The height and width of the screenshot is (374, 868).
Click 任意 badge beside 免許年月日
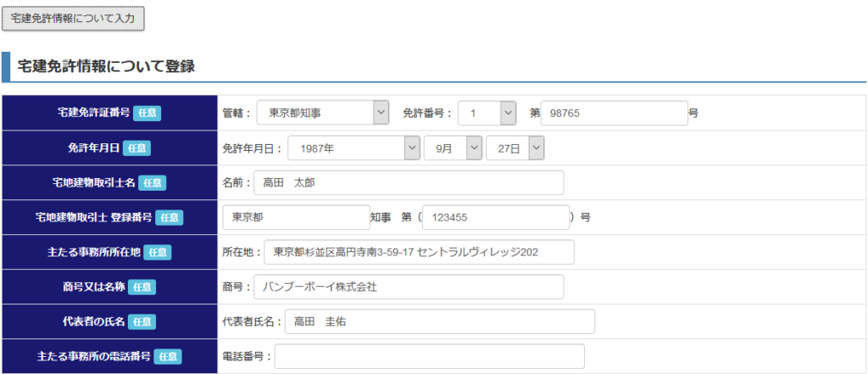coord(136,148)
